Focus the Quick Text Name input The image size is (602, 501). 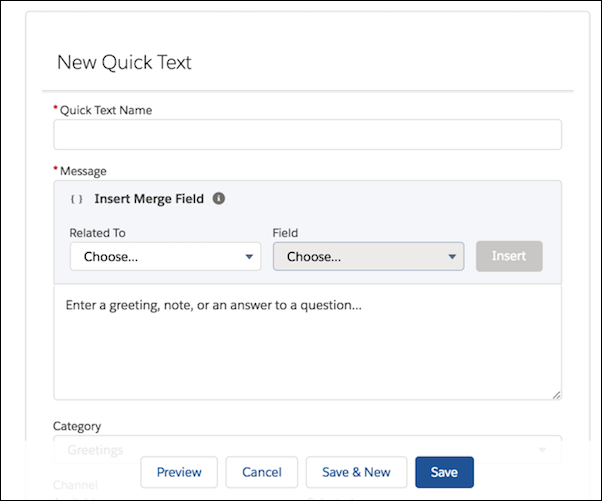pyautogui.click(x=307, y=135)
